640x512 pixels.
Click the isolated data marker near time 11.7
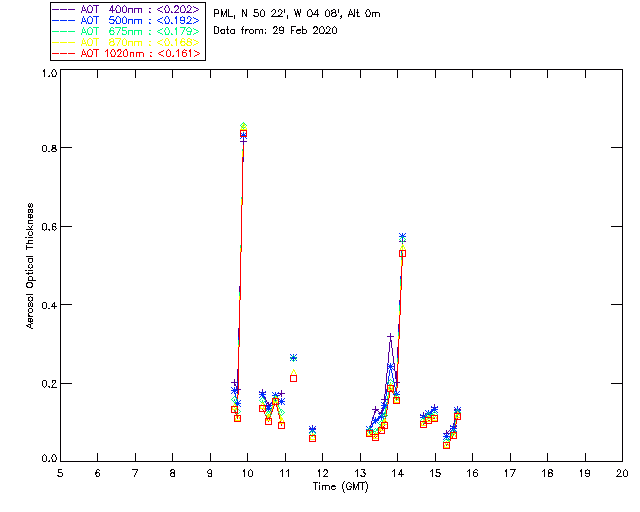tap(312, 430)
